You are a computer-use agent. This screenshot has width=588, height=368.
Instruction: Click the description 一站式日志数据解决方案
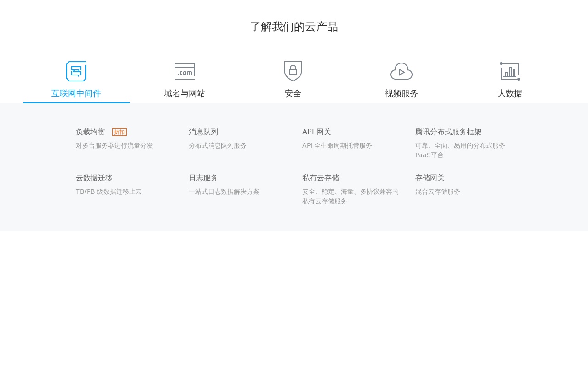point(224,192)
